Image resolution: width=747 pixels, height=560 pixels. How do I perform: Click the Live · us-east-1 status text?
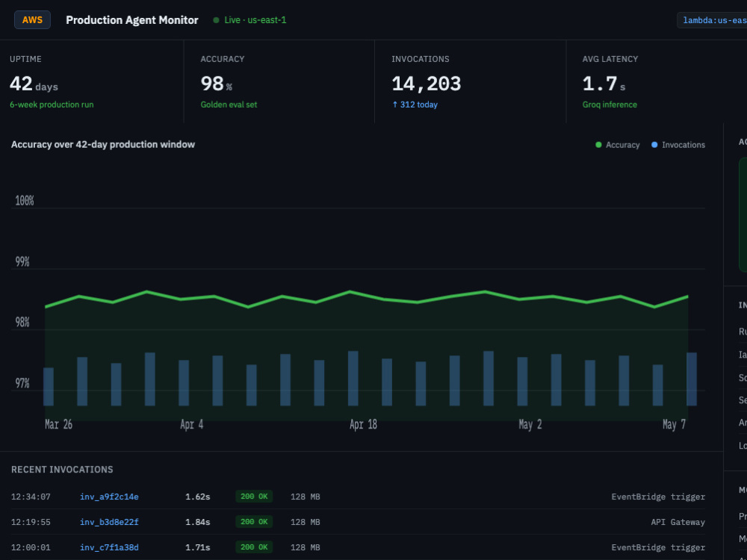click(255, 20)
